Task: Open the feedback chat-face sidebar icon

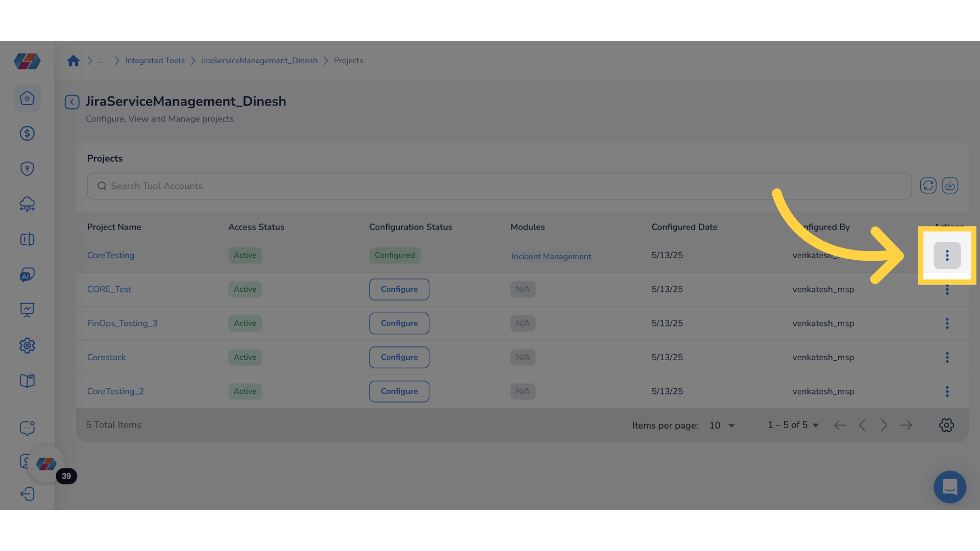Action: (x=27, y=428)
